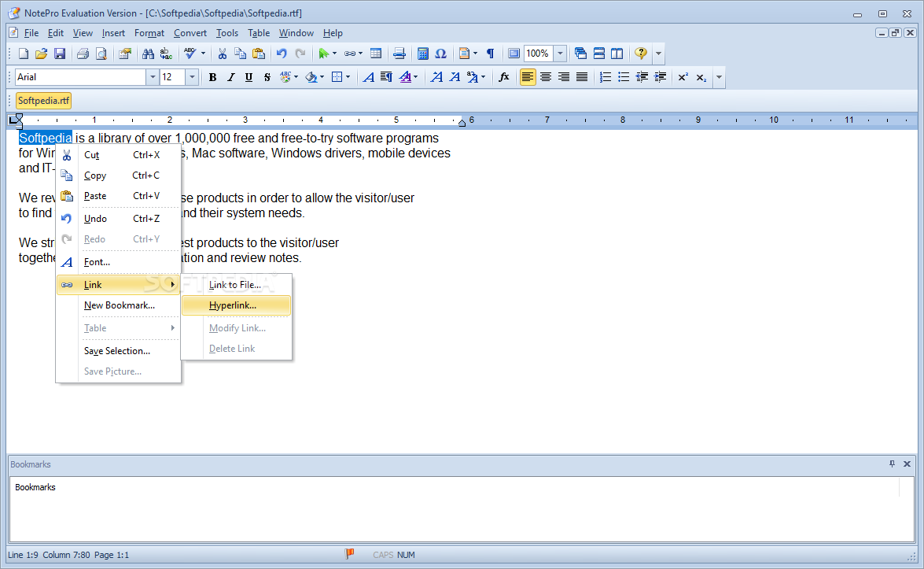The width and height of the screenshot is (924, 569).
Task: Expand the 100% zoom dropdown
Action: 561,54
